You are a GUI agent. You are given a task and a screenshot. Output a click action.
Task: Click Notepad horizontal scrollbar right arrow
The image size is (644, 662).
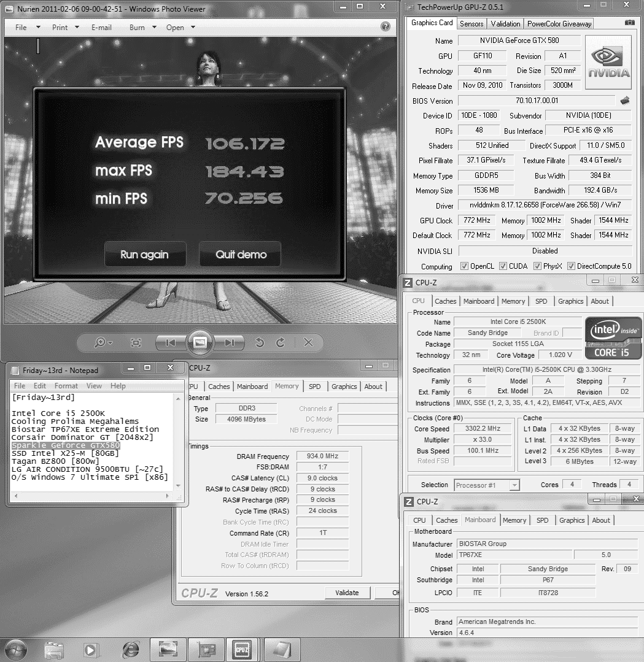(x=168, y=496)
